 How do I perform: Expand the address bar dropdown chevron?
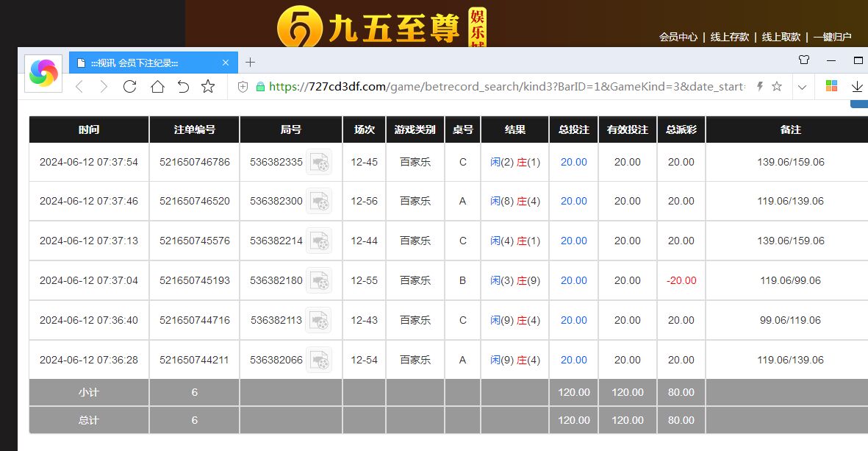coord(802,87)
